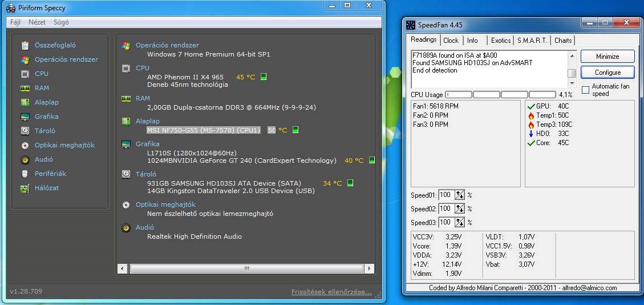Switch to the Info tab in SpeedFan
644x305 pixels.
point(473,41)
